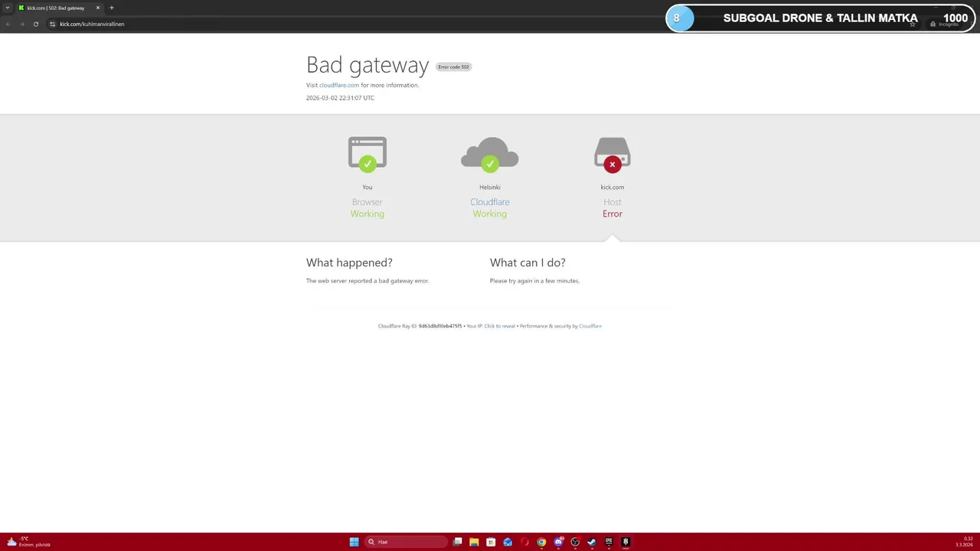Click the taskbar clock and date
This screenshot has width=980, height=551.
pos(965,542)
